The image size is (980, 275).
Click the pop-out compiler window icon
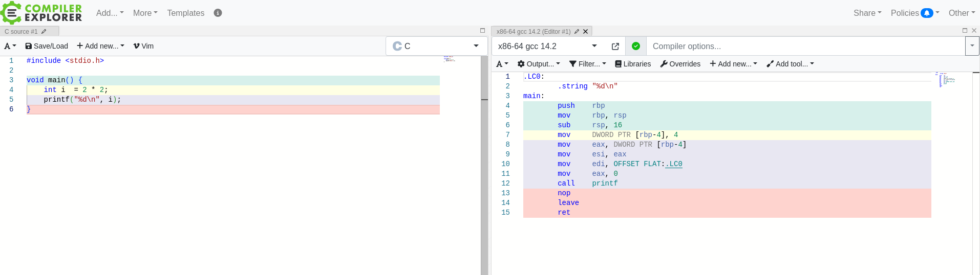(x=615, y=47)
